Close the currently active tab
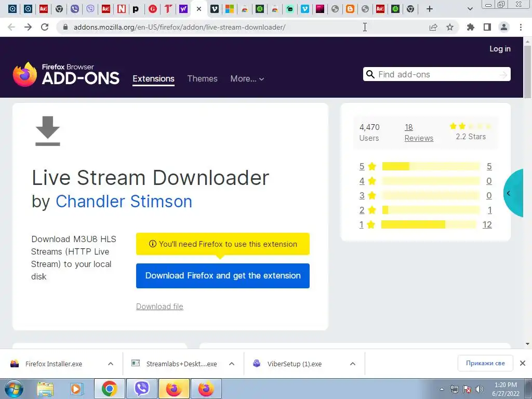Screen dimensions: 532x399 click(x=199, y=9)
